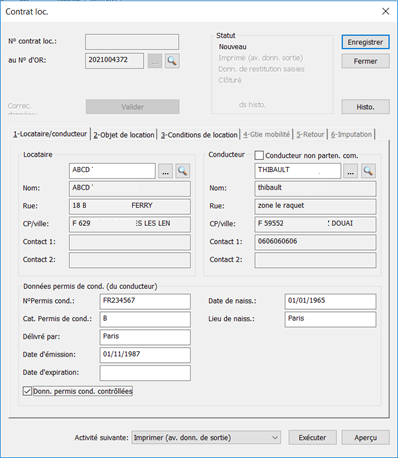This screenshot has height=458, width=398.
Task: Click the Conducteur search field THIBAULT
Action: (298, 171)
